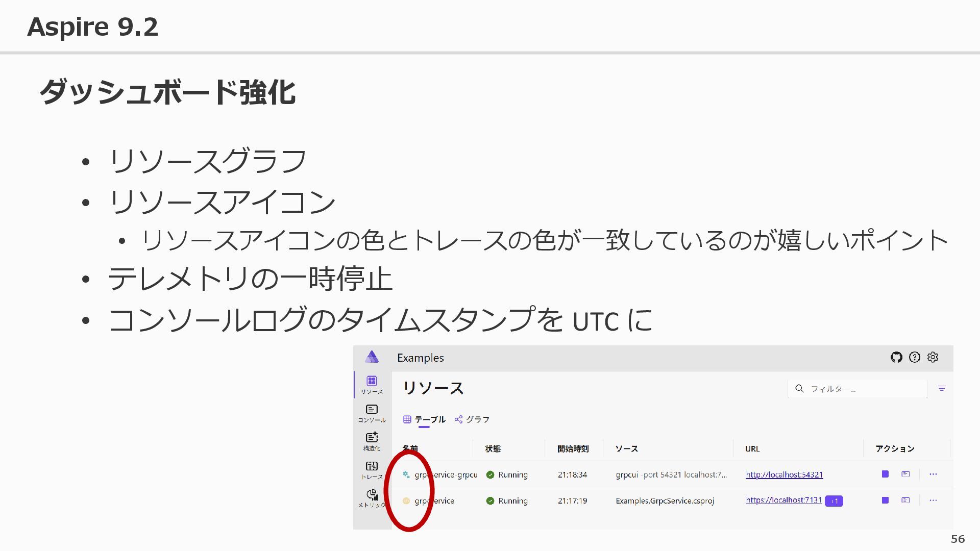Viewport: 980px width, 551px height.
Task: Open the リソース sidebar page
Action: click(x=372, y=384)
